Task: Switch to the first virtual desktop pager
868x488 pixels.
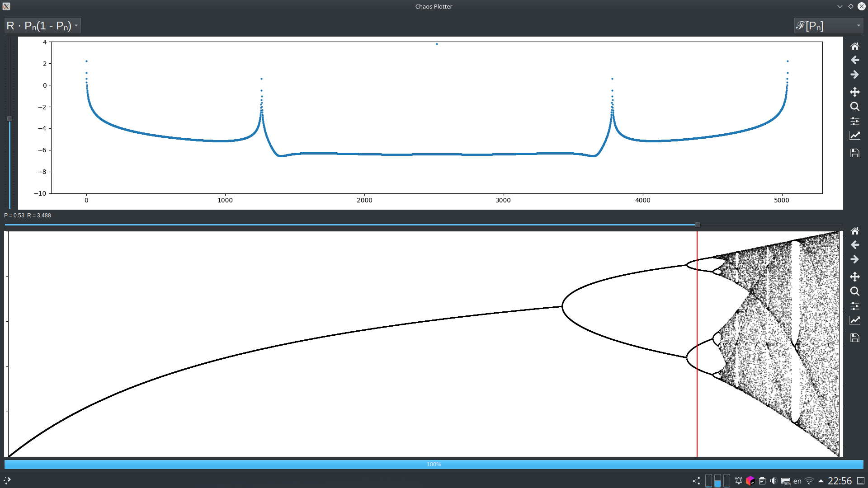Action: point(708,481)
